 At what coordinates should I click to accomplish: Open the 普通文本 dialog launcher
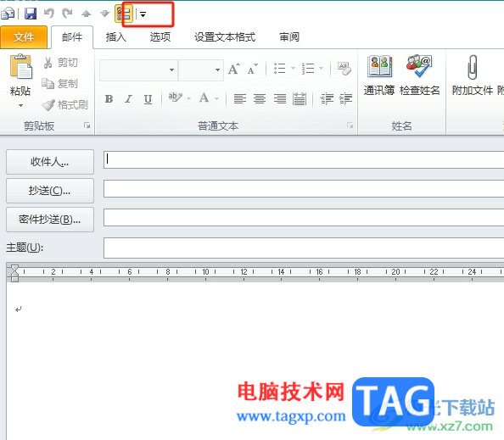(x=350, y=125)
